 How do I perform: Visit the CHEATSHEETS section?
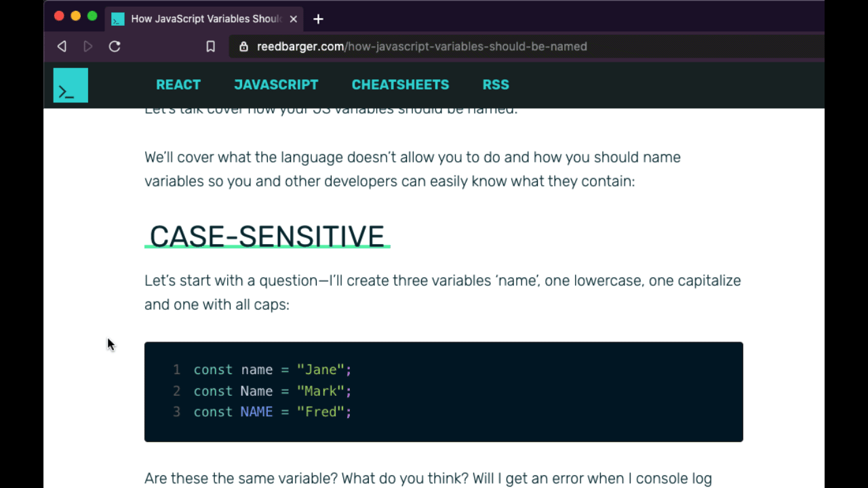pyautogui.click(x=400, y=85)
